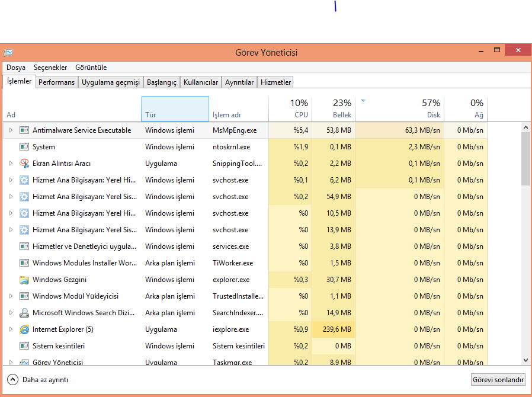Sort processes by the Ad column header

coord(72,109)
